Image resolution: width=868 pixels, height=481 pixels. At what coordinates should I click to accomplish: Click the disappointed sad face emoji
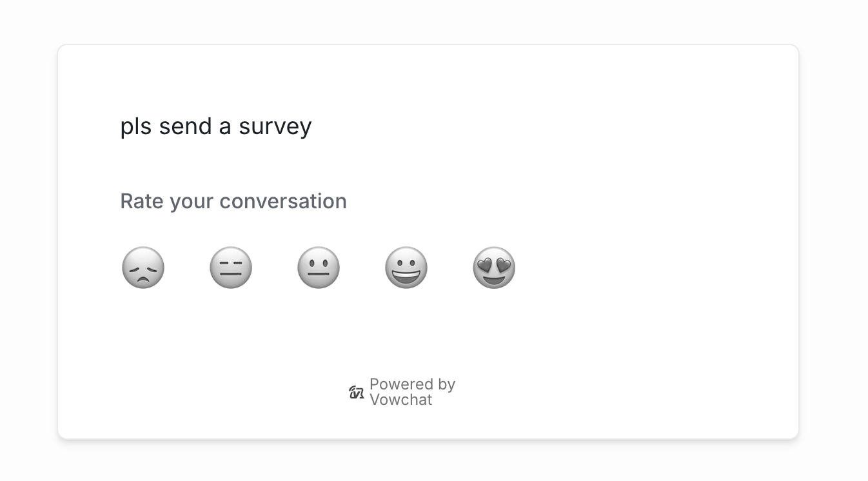pyautogui.click(x=143, y=268)
